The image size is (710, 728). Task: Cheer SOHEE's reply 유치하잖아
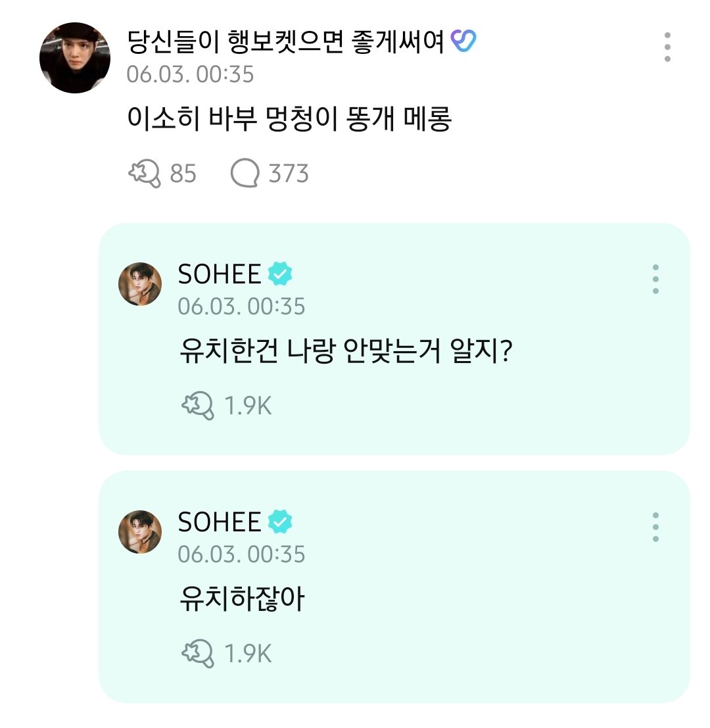tap(198, 654)
